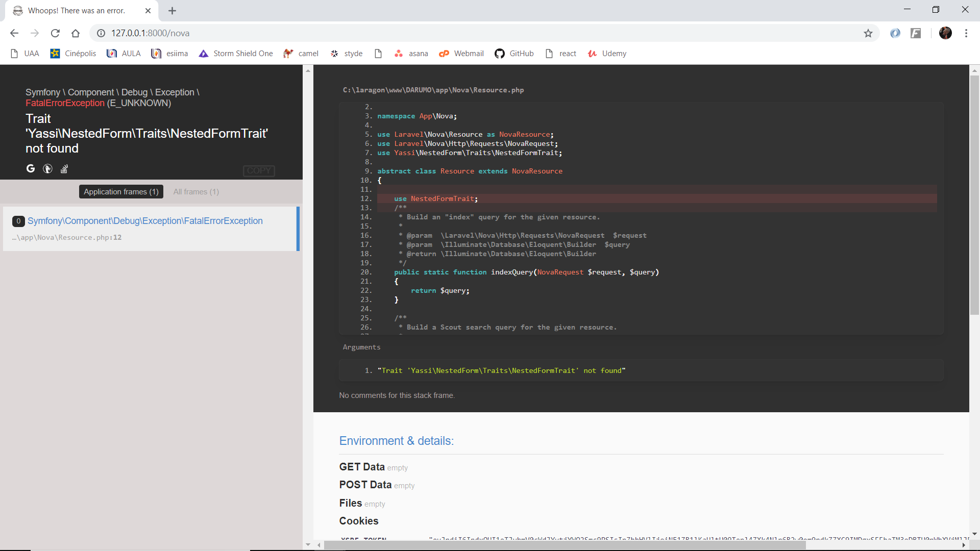The width and height of the screenshot is (980, 551).
Task: Go back in browser history
Action: (x=14, y=33)
